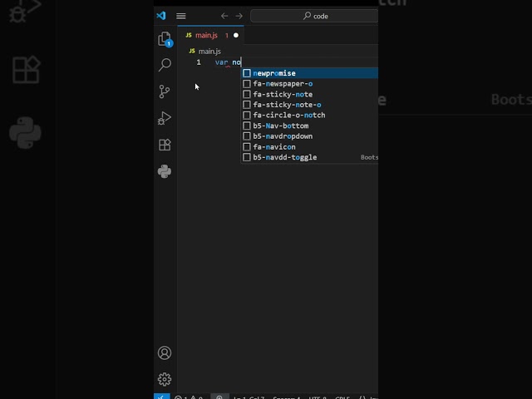Click the snippet icon beside 'fa-circle-o-notch'
532x399 pixels.
pyautogui.click(x=247, y=116)
